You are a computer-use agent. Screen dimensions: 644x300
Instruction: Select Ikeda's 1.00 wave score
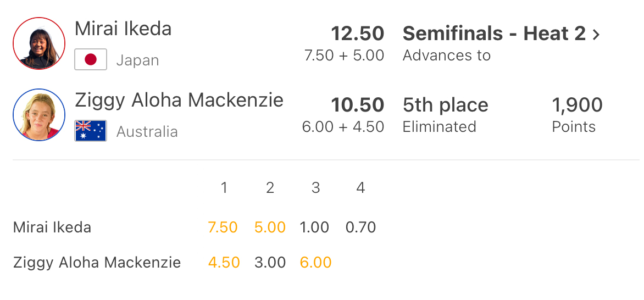point(315,227)
